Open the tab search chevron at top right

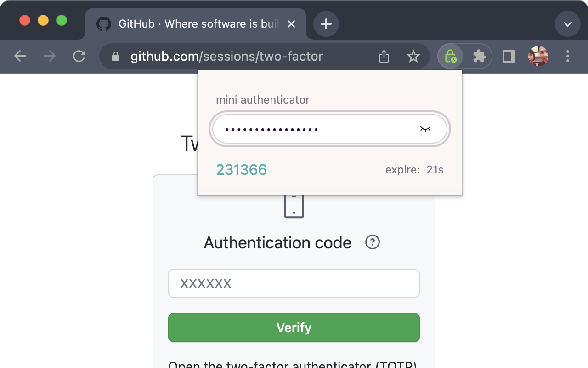567,23
